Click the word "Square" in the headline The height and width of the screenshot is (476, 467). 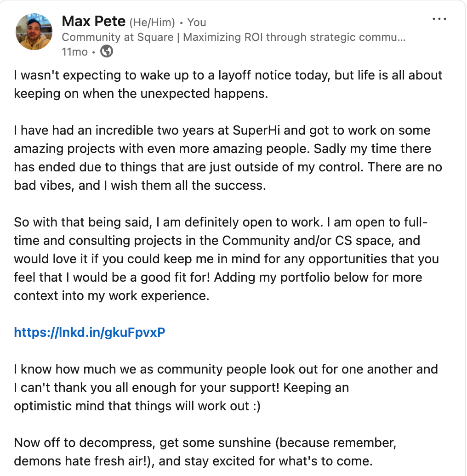pos(155,37)
